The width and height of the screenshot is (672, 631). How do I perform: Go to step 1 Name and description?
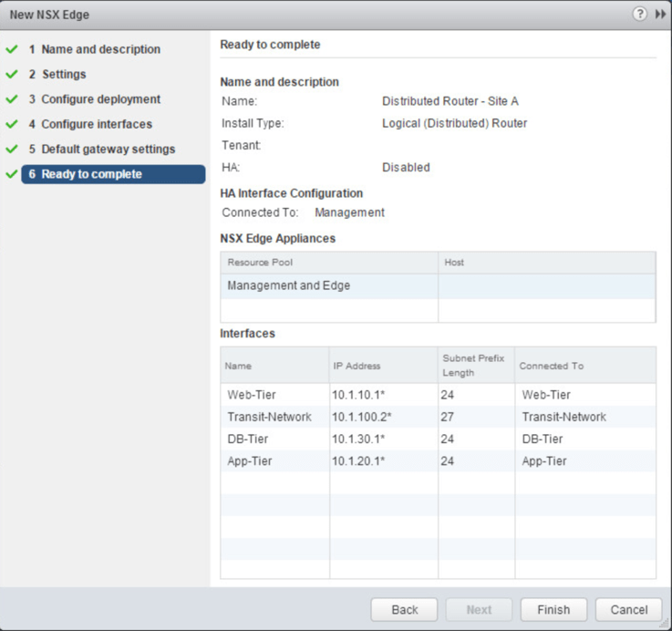click(x=100, y=49)
